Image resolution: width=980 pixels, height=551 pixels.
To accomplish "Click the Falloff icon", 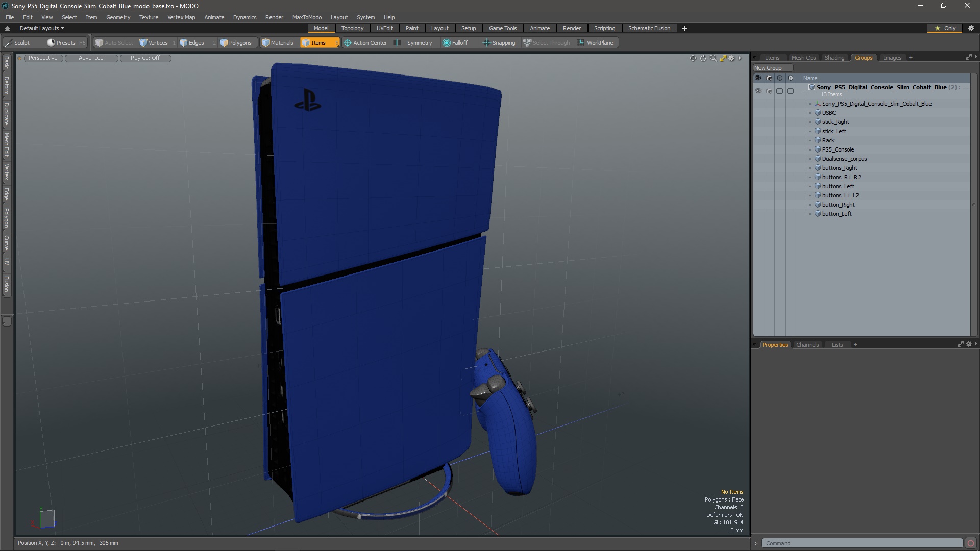I will (447, 43).
